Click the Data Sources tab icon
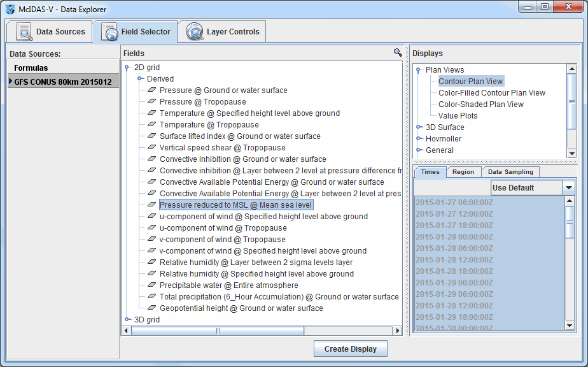Viewport: 588px width, 367px height. point(24,31)
